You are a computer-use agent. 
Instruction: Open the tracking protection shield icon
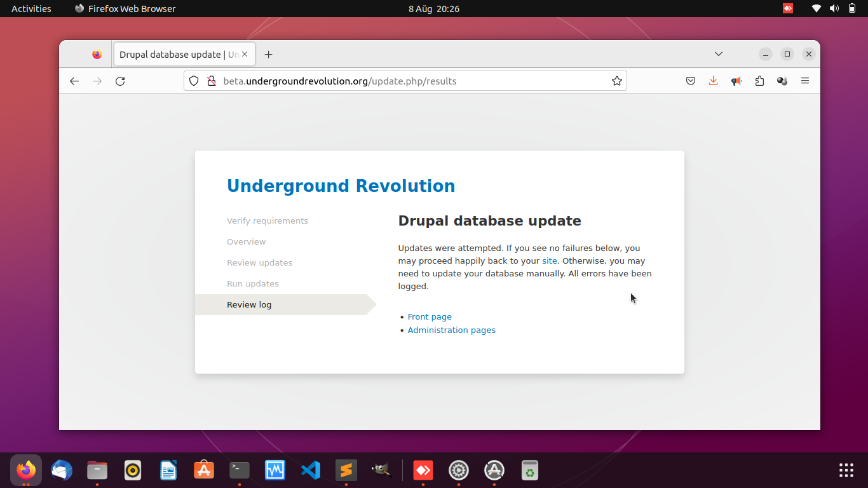[194, 81]
